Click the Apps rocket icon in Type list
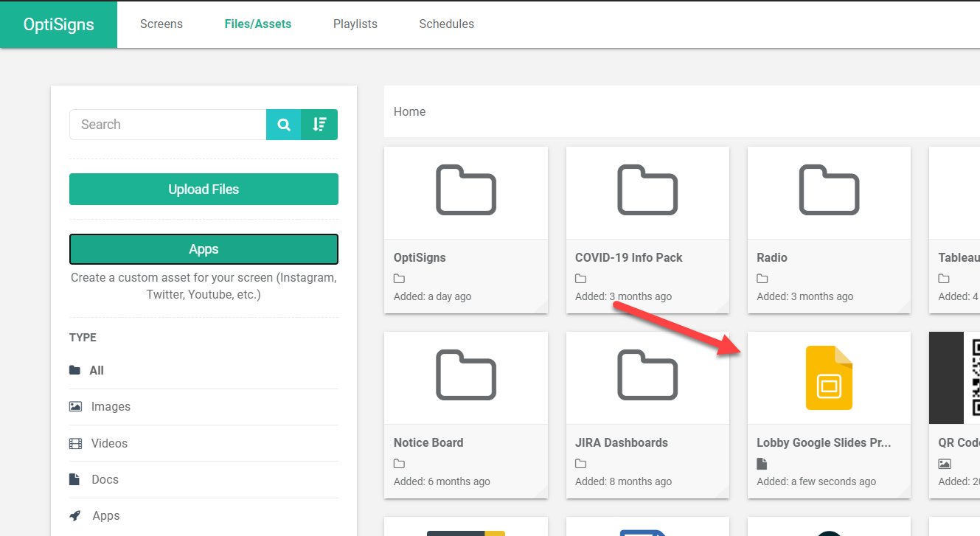Viewport: 980px width, 536px height. pos(75,515)
